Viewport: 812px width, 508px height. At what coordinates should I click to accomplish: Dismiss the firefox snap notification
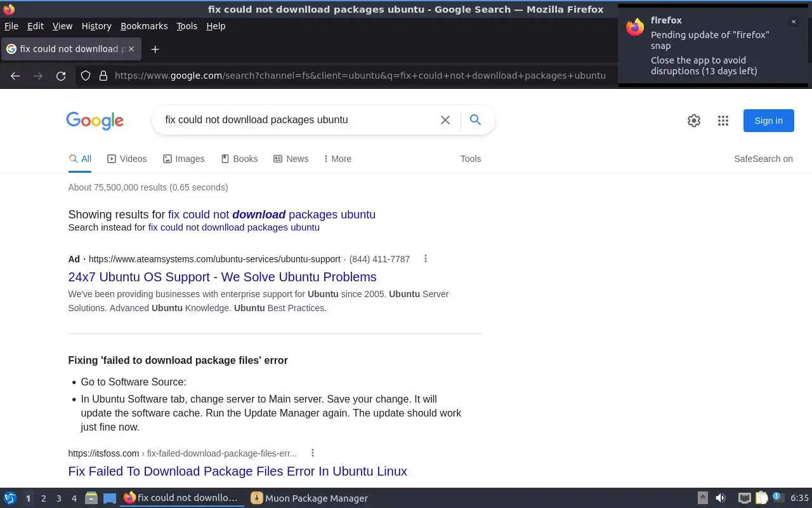(793, 22)
